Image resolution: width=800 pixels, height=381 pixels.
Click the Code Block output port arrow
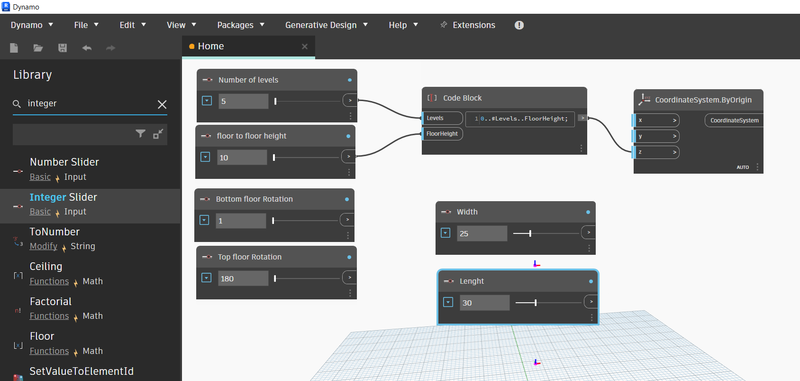point(582,118)
